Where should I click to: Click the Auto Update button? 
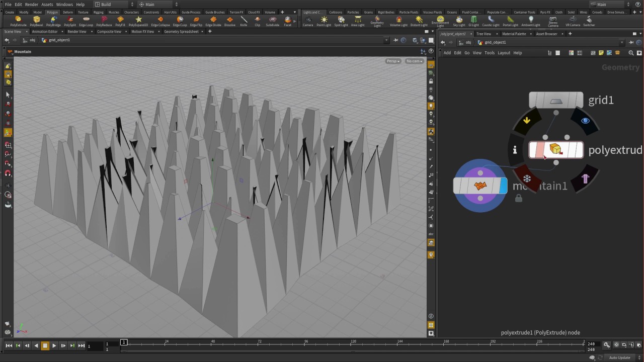pos(619,357)
